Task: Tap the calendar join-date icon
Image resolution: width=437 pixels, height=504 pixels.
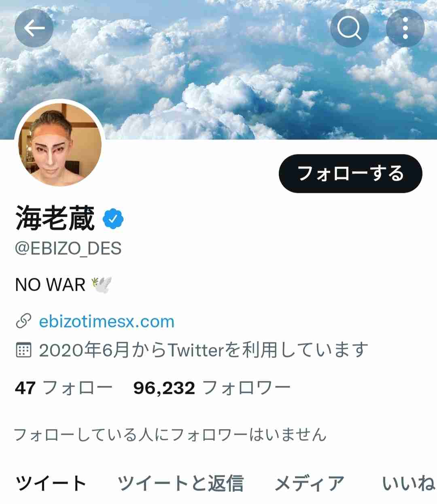Action: (x=23, y=350)
